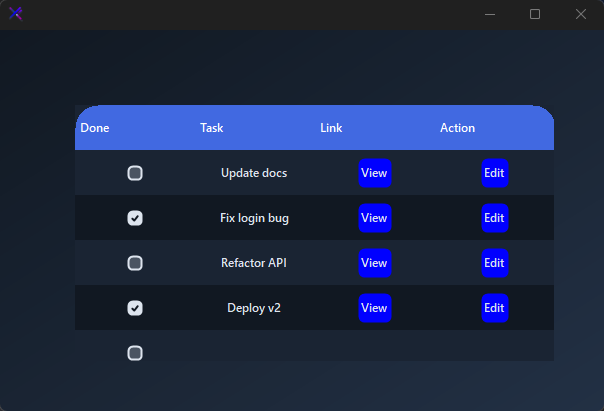Open View for Deploy v2
Image resolution: width=604 pixels, height=411 pixels.
[375, 308]
